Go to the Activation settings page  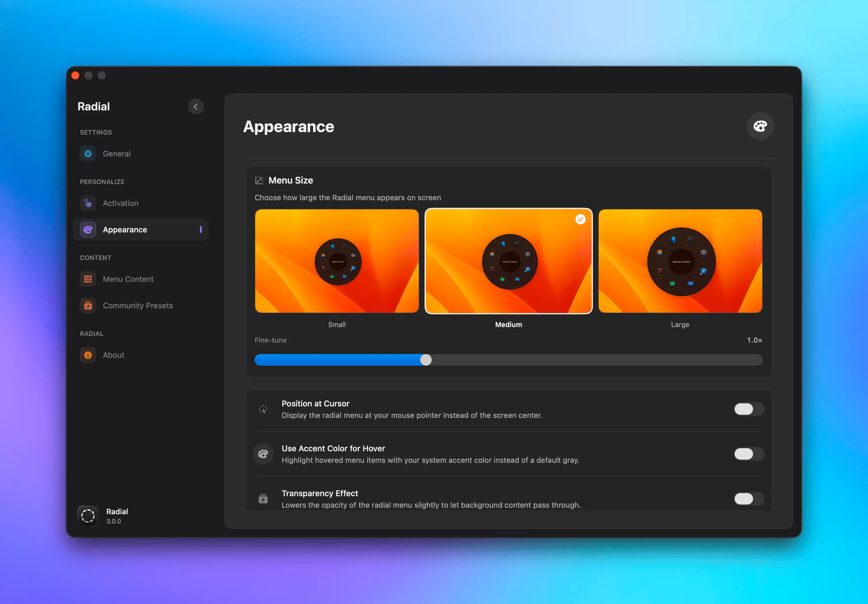pos(121,203)
